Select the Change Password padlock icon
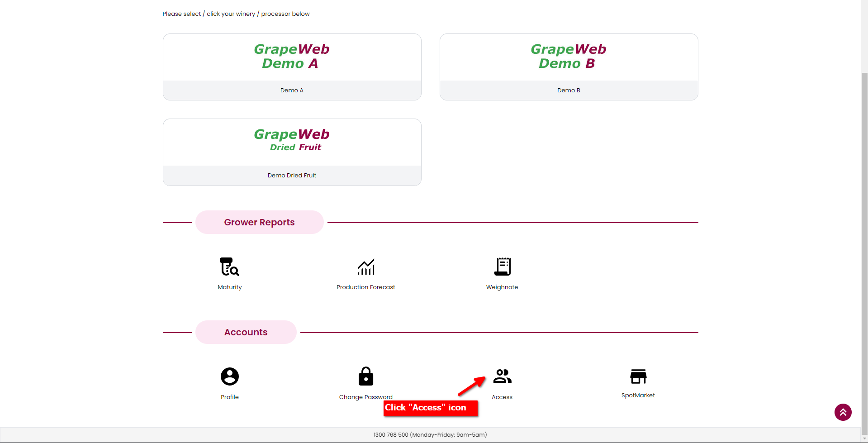 (365, 376)
